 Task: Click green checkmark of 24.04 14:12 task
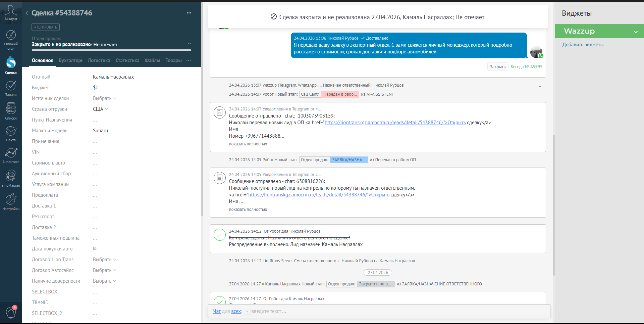point(220,235)
